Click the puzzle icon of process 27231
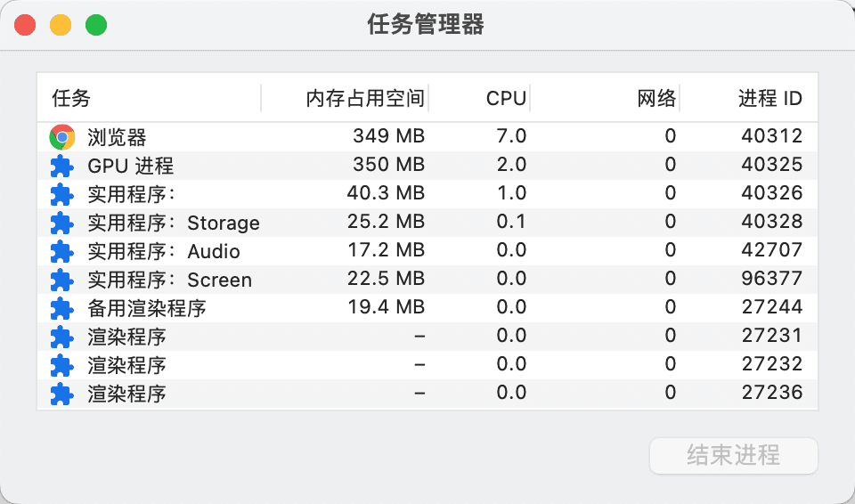The width and height of the screenshot is (855, 504). (62, 337)
